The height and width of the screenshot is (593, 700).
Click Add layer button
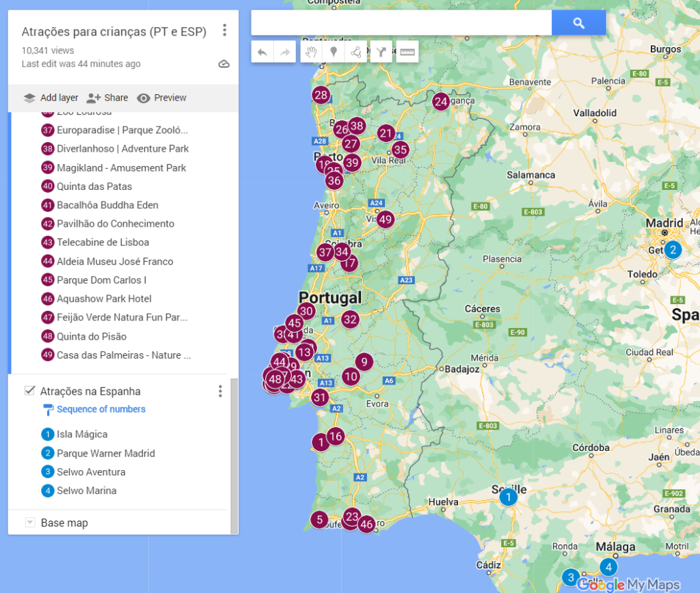(x=51, y=98)
